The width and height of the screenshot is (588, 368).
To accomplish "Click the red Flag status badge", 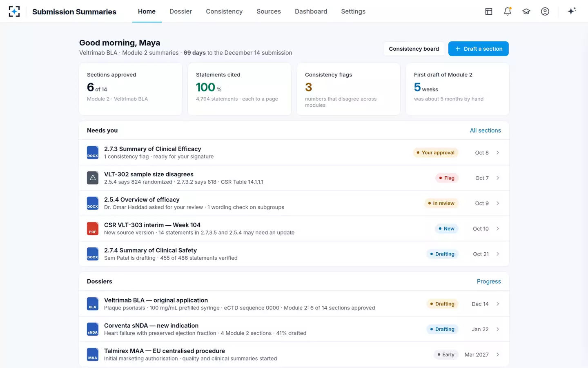I will click(x=447, y=178).
